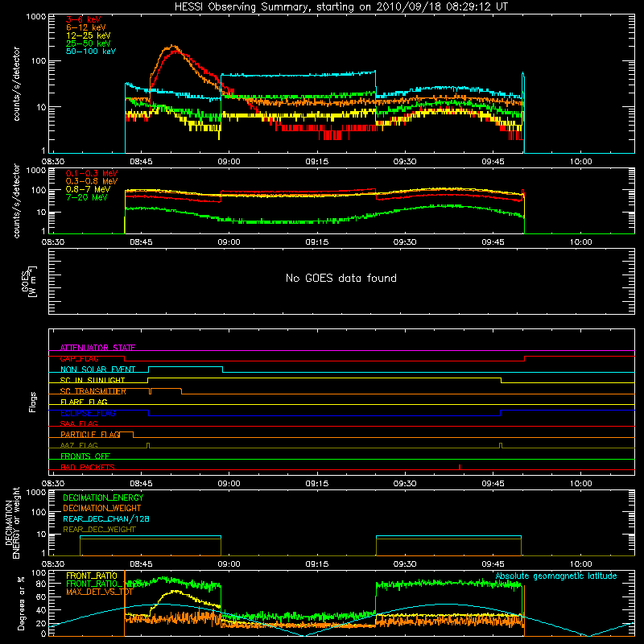This screenshot has height=644, width=644.
Task: Click the MAX_DET_VS_TOT legend label
Action: pos(100,592)
